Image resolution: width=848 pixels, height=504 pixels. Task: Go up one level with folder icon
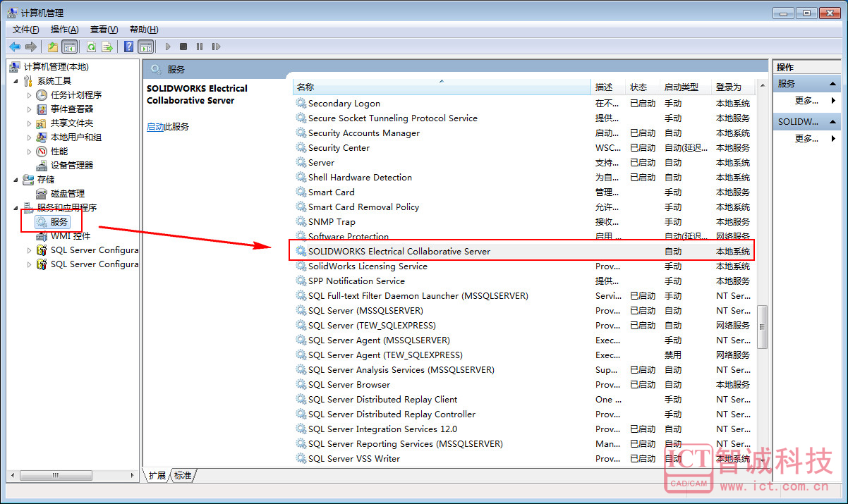click(x=52, y=47)
